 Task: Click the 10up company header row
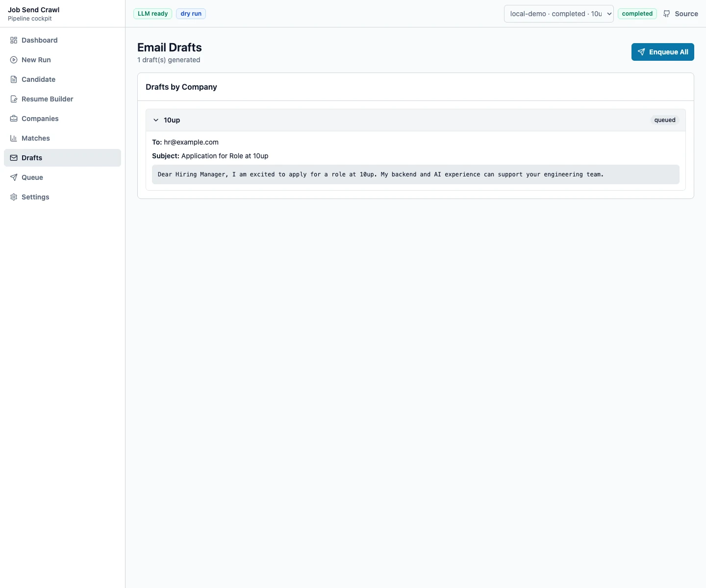click(x=416, y=120)
